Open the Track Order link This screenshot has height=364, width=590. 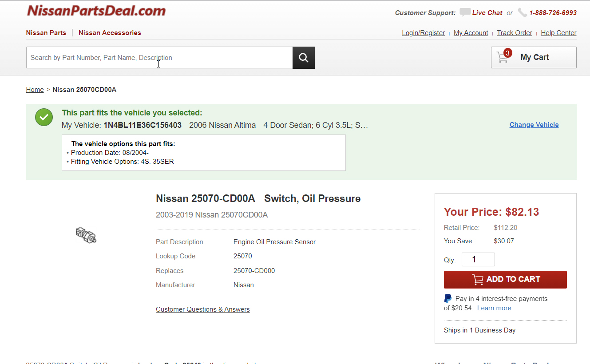514,33
